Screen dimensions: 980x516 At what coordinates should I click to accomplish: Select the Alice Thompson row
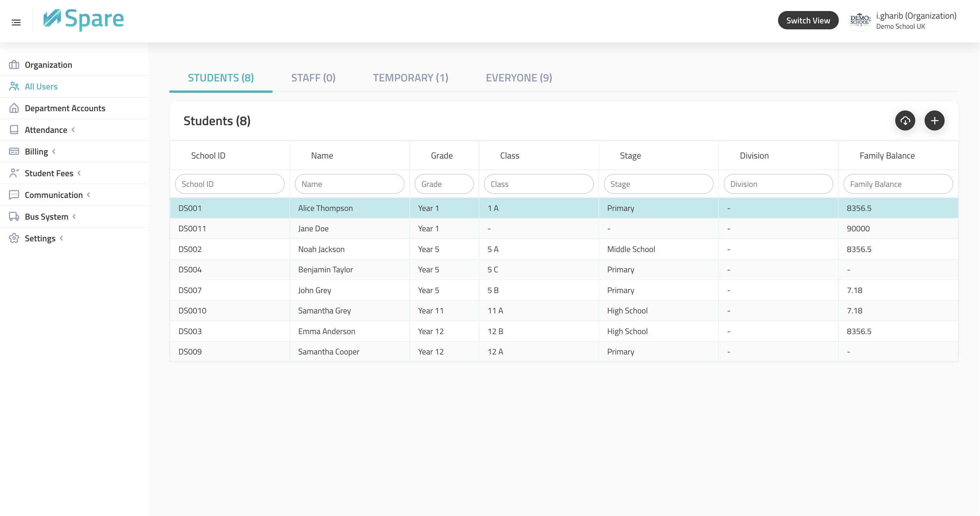[x=564, y=208]
